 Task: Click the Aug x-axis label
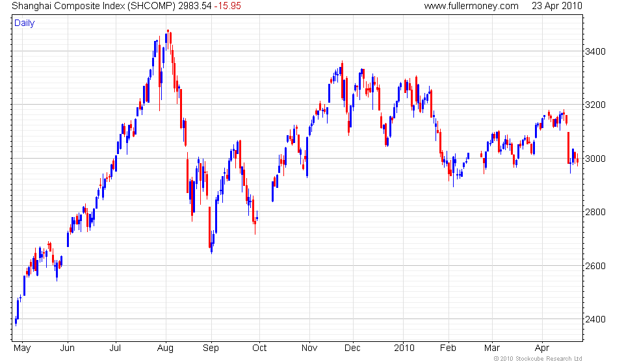tap(165, 348)
